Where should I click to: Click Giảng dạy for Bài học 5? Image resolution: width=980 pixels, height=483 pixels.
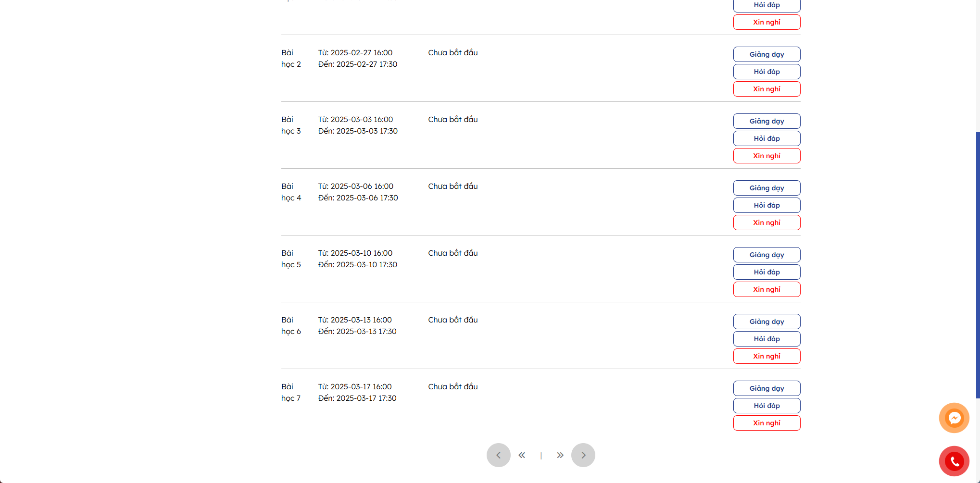coord(767,255)
